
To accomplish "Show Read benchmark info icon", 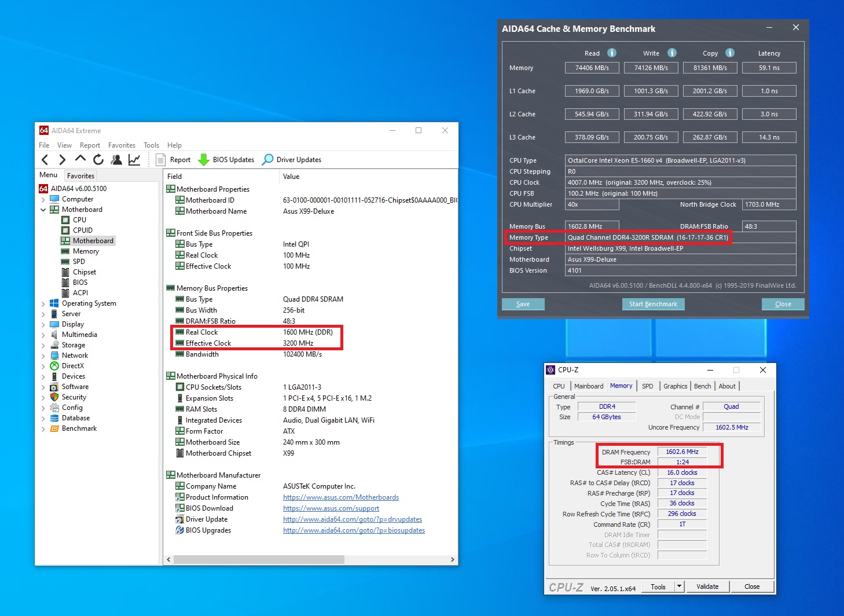I will [x=612, y=53].
